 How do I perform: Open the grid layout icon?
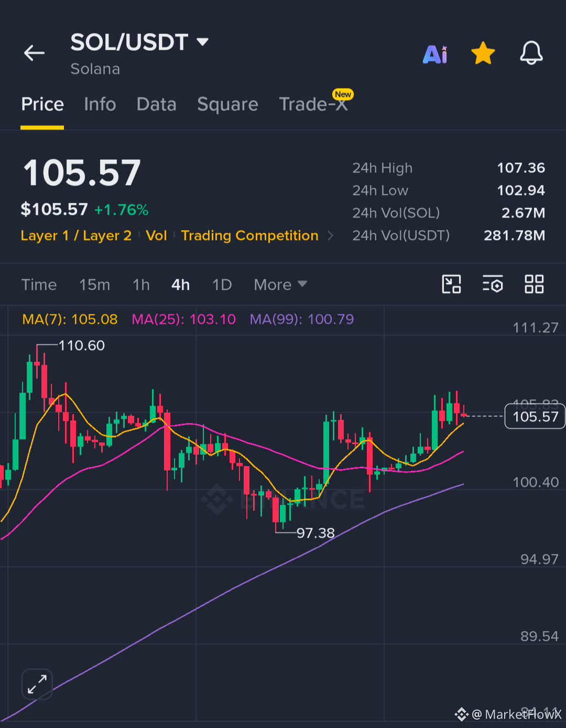click(x=534, y=284)
